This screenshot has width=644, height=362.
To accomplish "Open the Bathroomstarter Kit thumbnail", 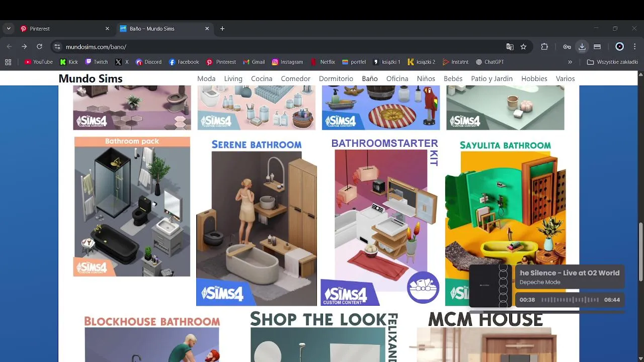I will [380, 222].
